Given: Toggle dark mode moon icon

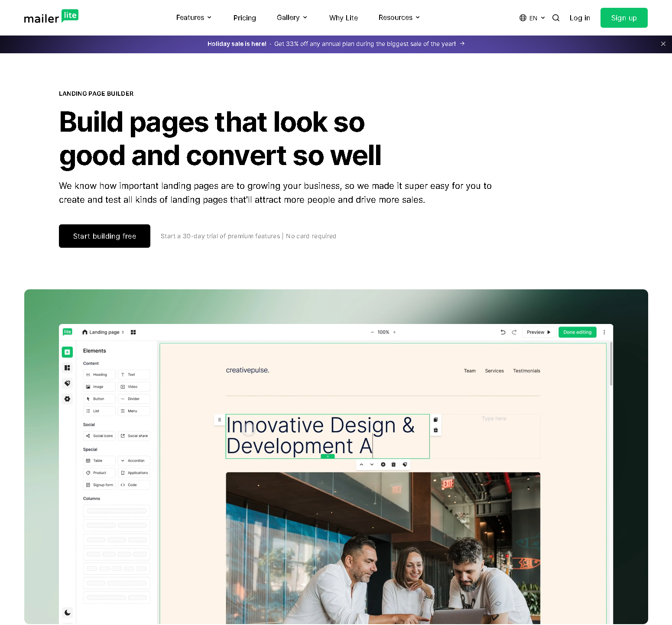Looking at the screenshot, I should click(68, 612).
